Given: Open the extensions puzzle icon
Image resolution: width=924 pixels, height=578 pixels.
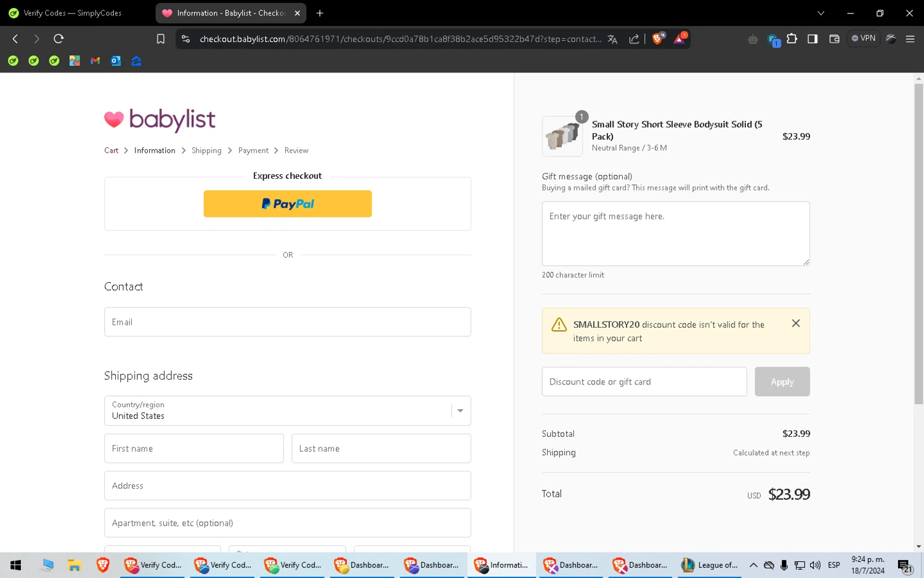Looking at the screenshot, I should coord(792,39).
